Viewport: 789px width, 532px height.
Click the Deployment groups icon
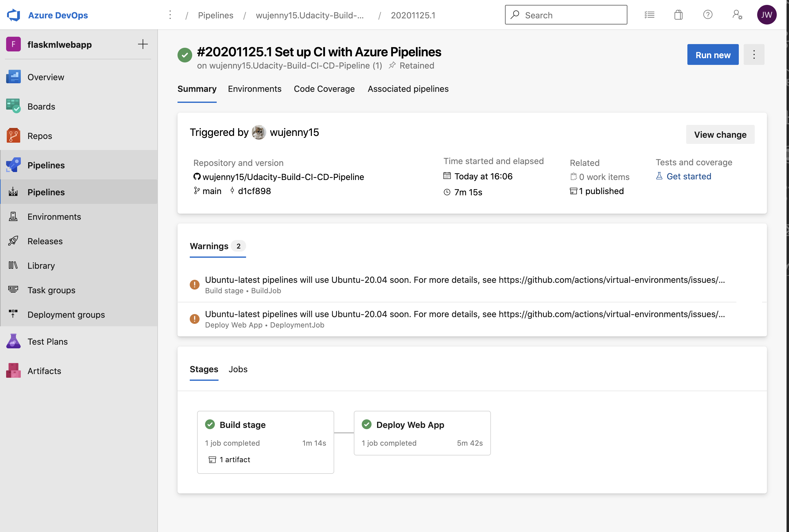pos(13,314)
